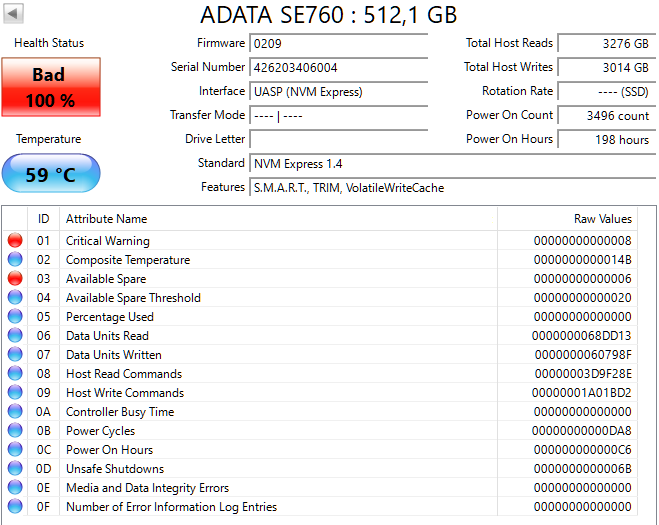Select the Data Units Read status icon
Screen dimensions: 659x525
pos(15,335)
